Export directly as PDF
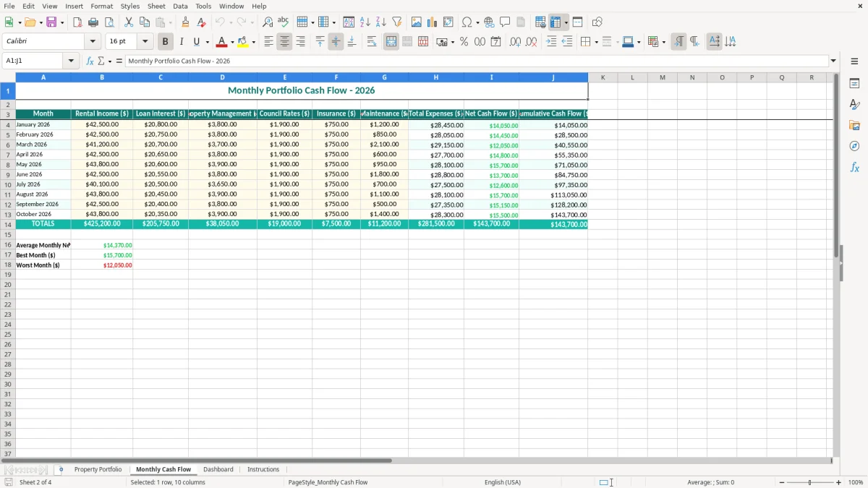 [x=77, y=22]
